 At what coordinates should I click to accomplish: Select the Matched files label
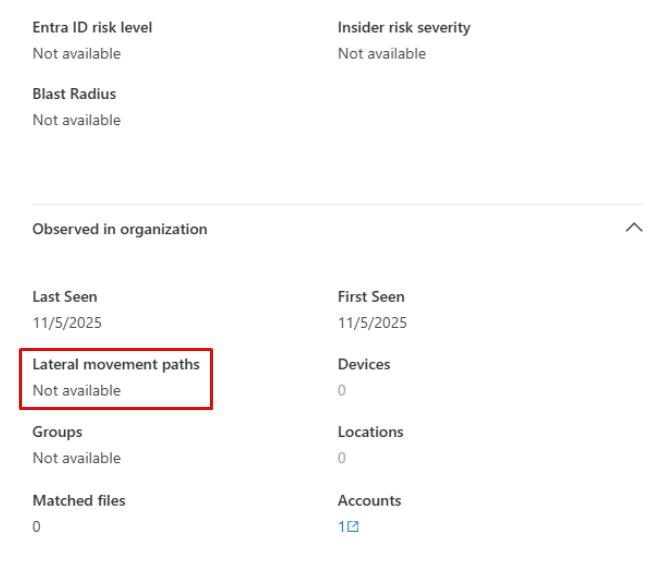pos(79,501)
